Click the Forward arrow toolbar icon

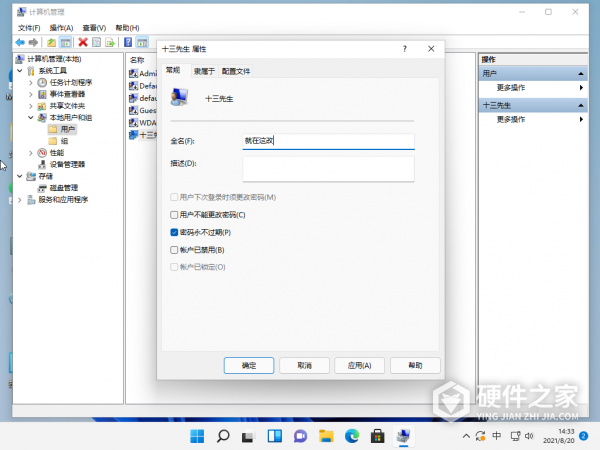[x=33, y=42]
